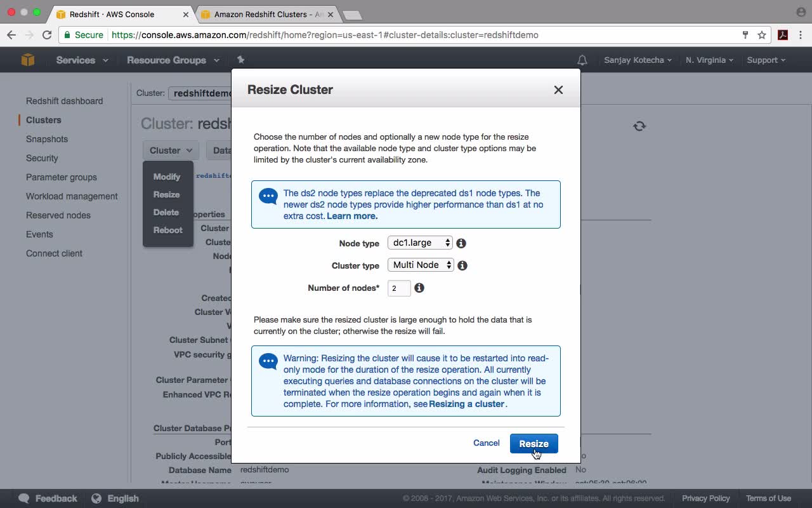The image size is (812, 508).
Task: Show info for Node type
Action: 461,243
